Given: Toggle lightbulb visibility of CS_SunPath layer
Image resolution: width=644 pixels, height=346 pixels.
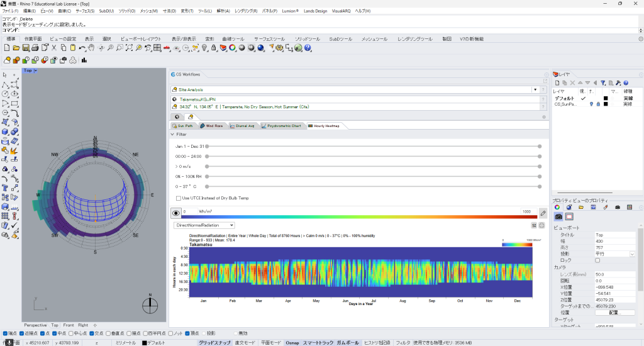Looking at the screenshot, I should pyautogui.click(x=591, y=104).
